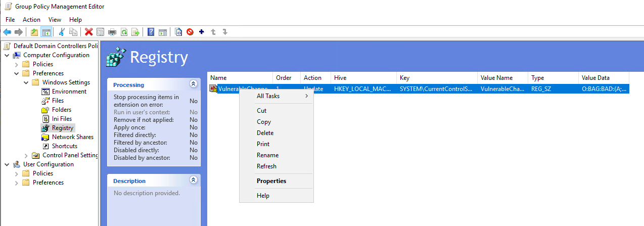Choose Refresh from the context menu
The height and width of the screenshot is (226, 644).
pos(277,166)
